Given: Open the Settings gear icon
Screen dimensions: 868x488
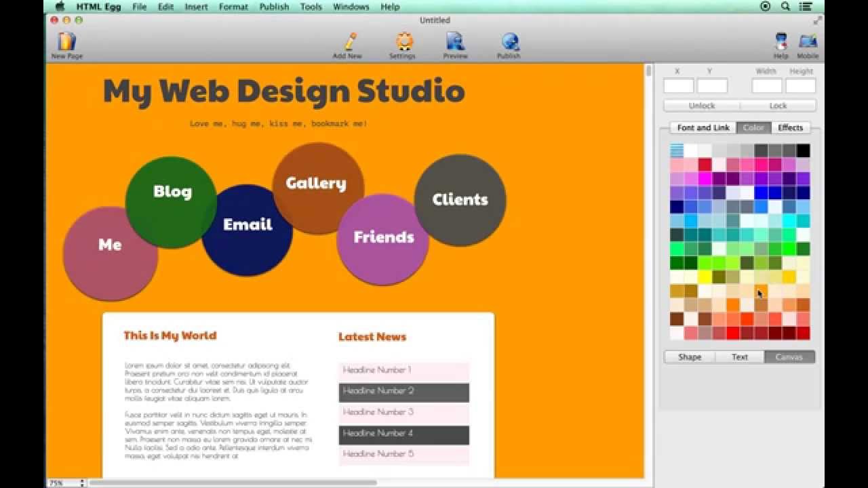Looking at the screenshot, I should click(x=405, y=42).
